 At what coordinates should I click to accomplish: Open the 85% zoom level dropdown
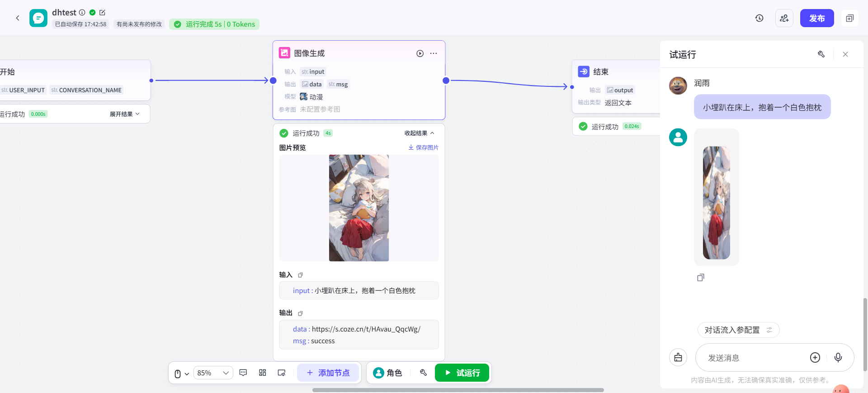(213, 373)
